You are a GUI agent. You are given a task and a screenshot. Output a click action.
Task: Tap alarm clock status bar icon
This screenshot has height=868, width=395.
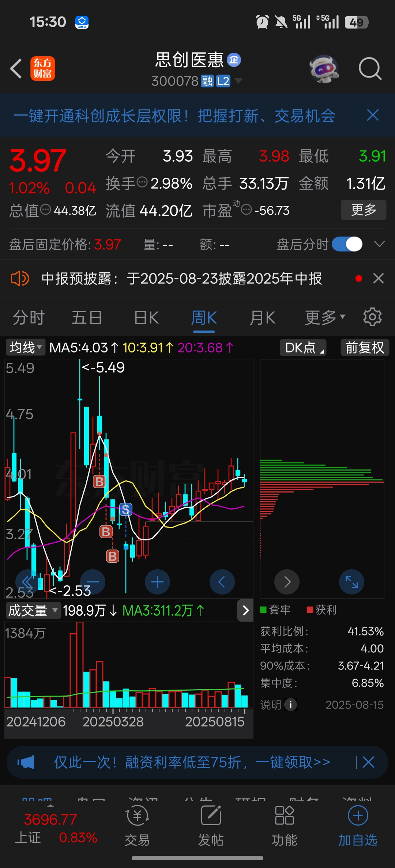point(262,22)
